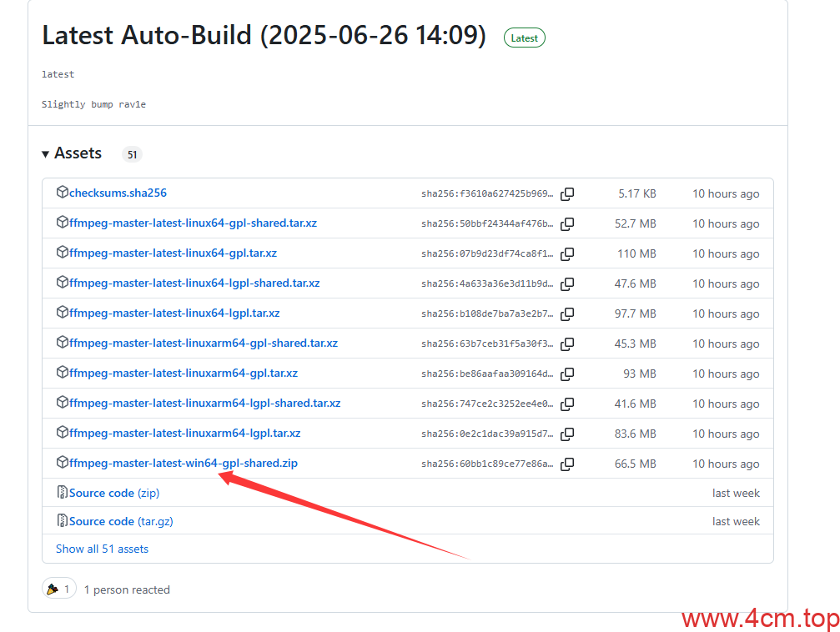
Task: Copy hash of linux64-gpl.tar.xz asset
Action: [567, 253]
